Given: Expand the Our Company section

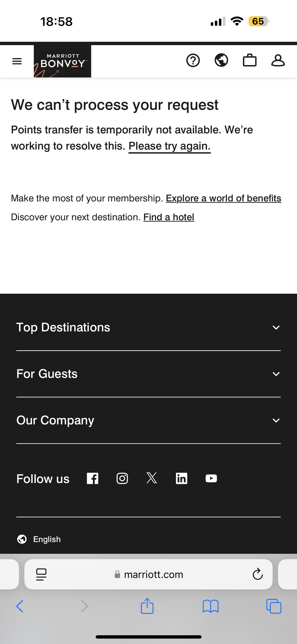Looking at the screenshot, I should click(148, 420).
